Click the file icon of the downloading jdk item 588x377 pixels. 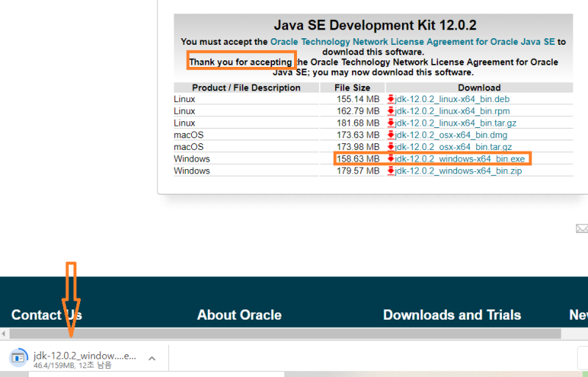[x=18, y=357]
